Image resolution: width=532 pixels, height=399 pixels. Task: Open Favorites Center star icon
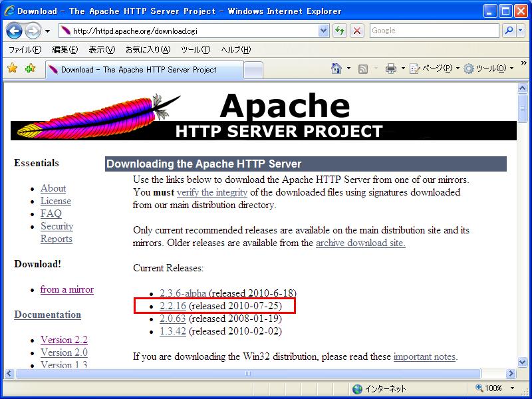(12, 68)
